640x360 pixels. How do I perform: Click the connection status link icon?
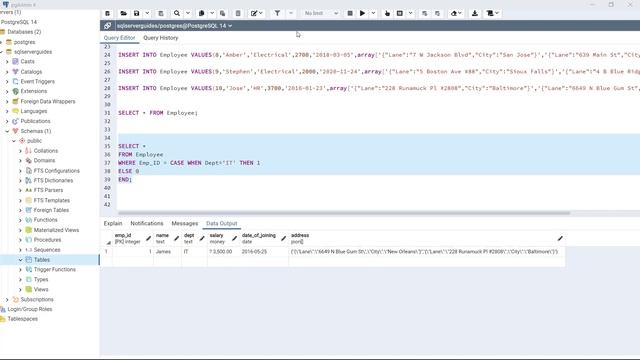107,26
